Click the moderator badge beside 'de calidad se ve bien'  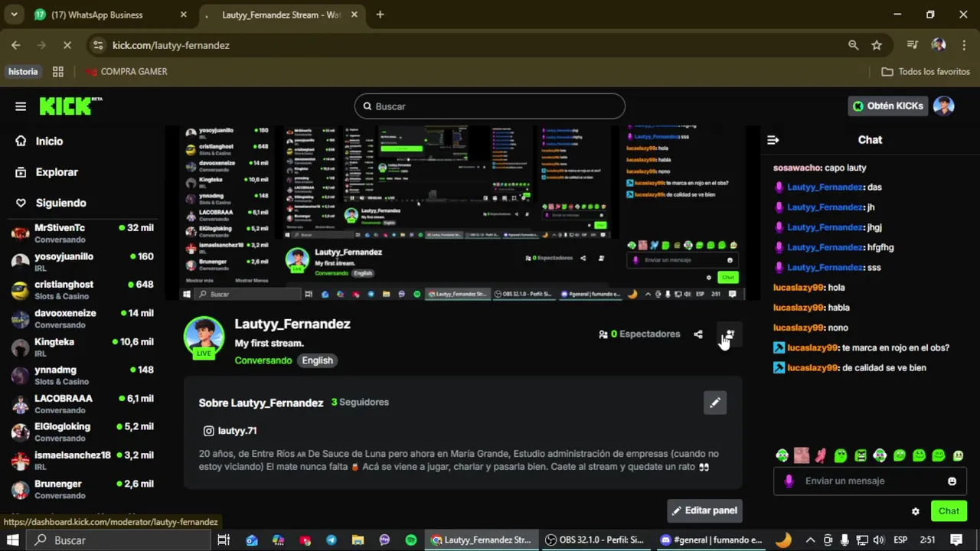coord(779,368)
